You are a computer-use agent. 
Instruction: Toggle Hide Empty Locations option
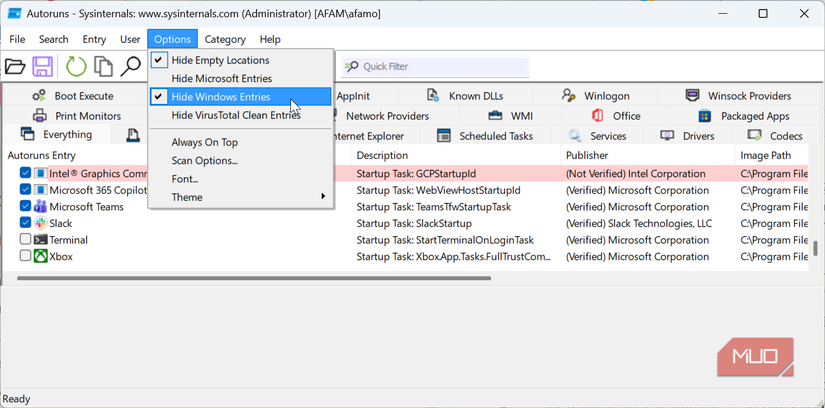tap(241, 60)
